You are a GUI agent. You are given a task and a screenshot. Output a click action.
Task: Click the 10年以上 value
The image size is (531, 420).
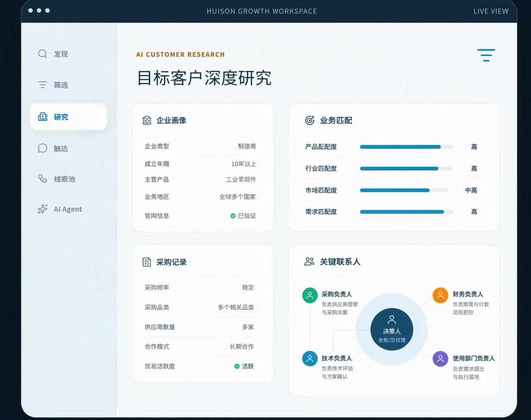point(244,164)
